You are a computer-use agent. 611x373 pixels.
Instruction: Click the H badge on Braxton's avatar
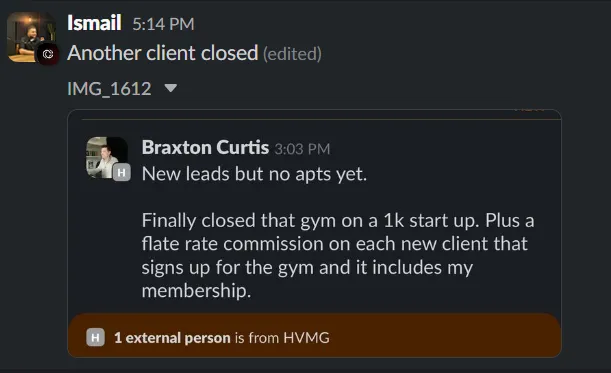point(122,173)
